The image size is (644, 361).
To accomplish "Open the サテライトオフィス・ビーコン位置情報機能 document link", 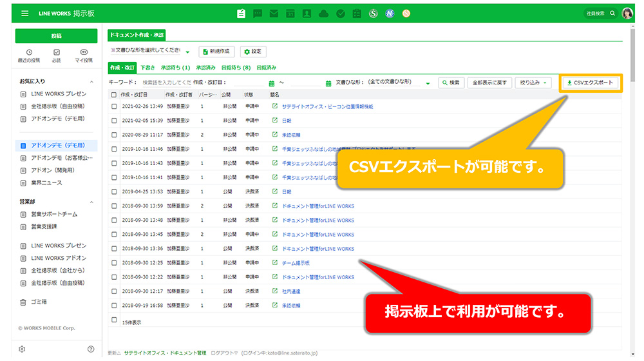I will click(327, 106).
